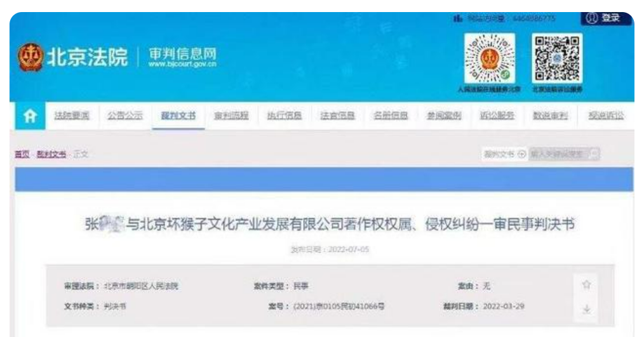The height and width of the screenshot is (337, 644).
Task: Download the judgment document
Action: click(586, 309)
